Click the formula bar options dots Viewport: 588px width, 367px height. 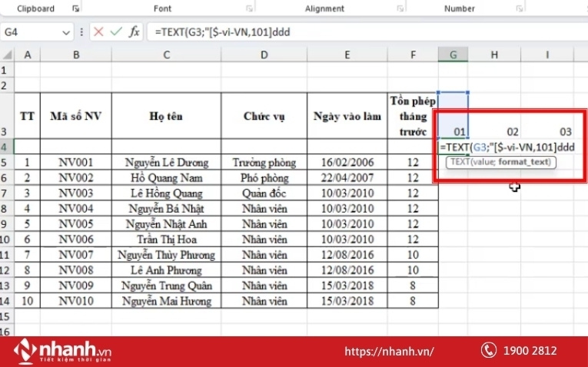pos(81,31)
